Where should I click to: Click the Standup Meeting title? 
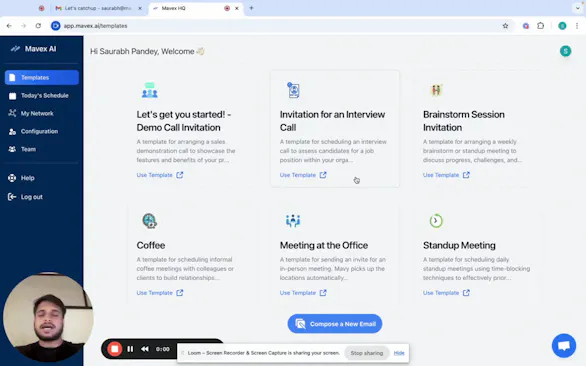click(x=459, y=245)
